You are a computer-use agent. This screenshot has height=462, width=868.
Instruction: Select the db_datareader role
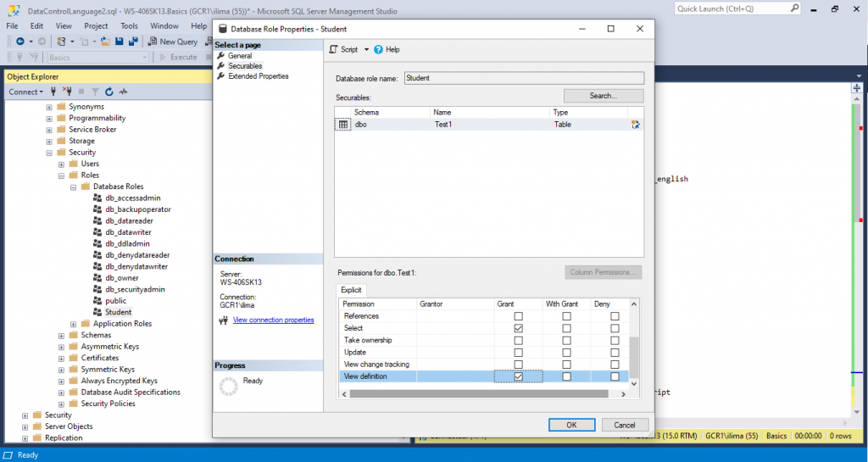[129, 220]
